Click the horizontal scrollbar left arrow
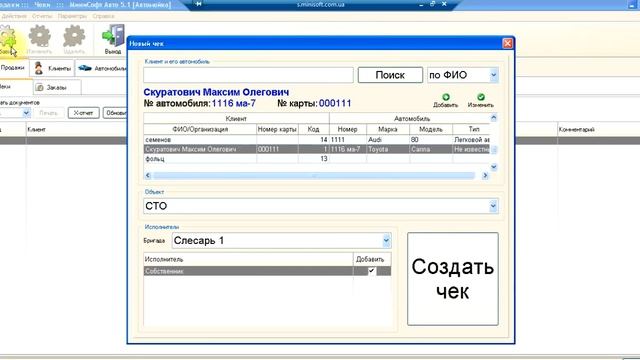This screenshot has width=640, height=360. pyautogui.click(x=148, y=176)
